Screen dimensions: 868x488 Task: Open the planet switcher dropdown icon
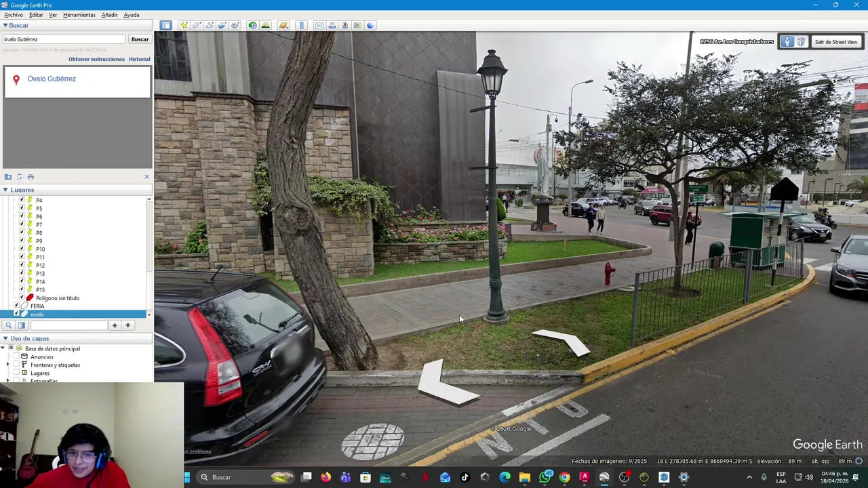click(x=283, y=25)
